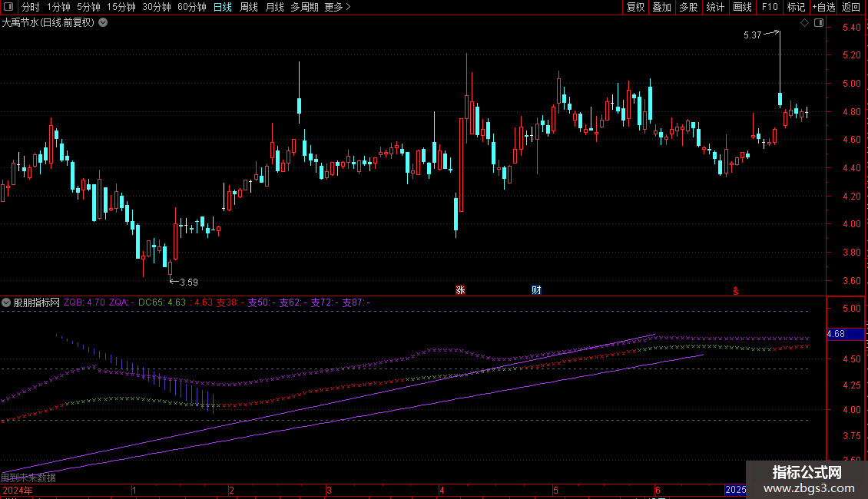Click the DC65: 4.63 legend value
The image size is (868, 499).
coord(162,302)
